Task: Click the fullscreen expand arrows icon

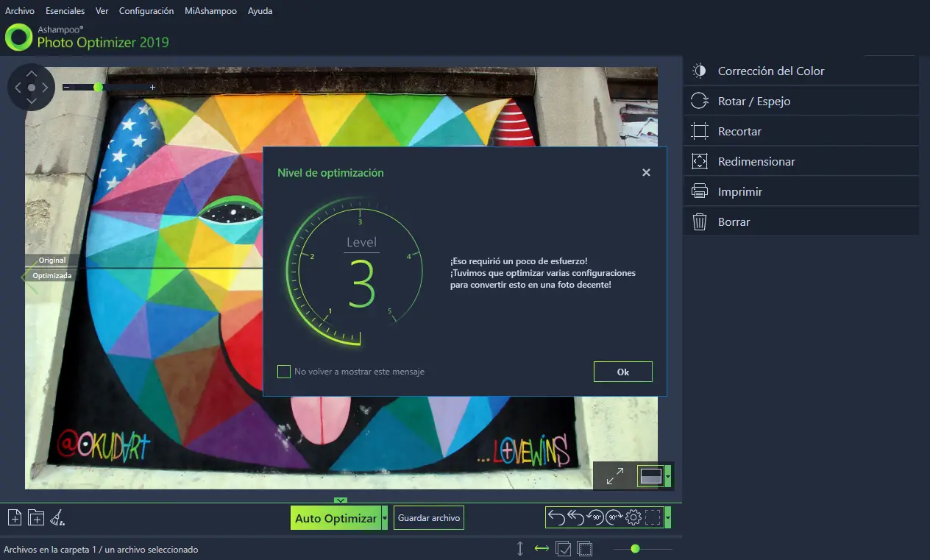Action: [615, 476]
